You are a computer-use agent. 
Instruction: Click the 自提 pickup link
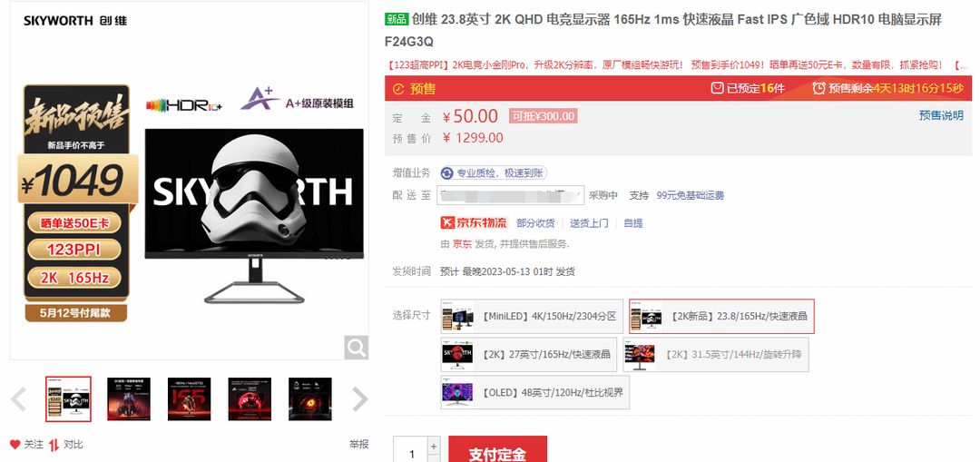pos(633,223)
